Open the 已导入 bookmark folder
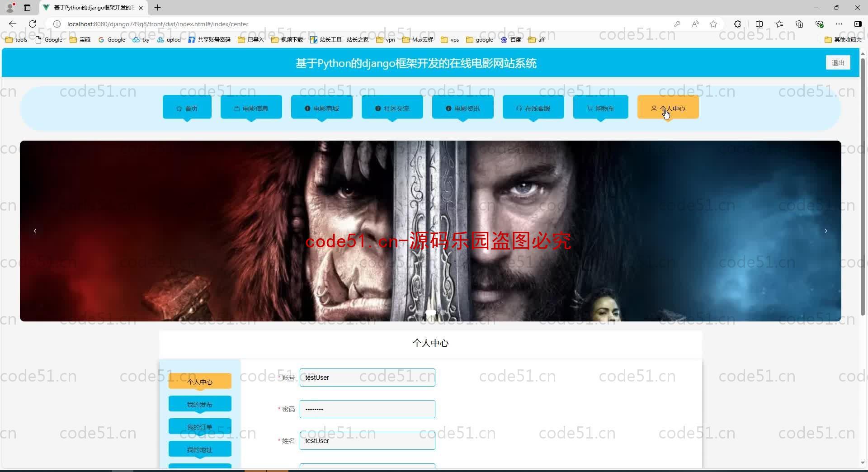 pos(250,40)
